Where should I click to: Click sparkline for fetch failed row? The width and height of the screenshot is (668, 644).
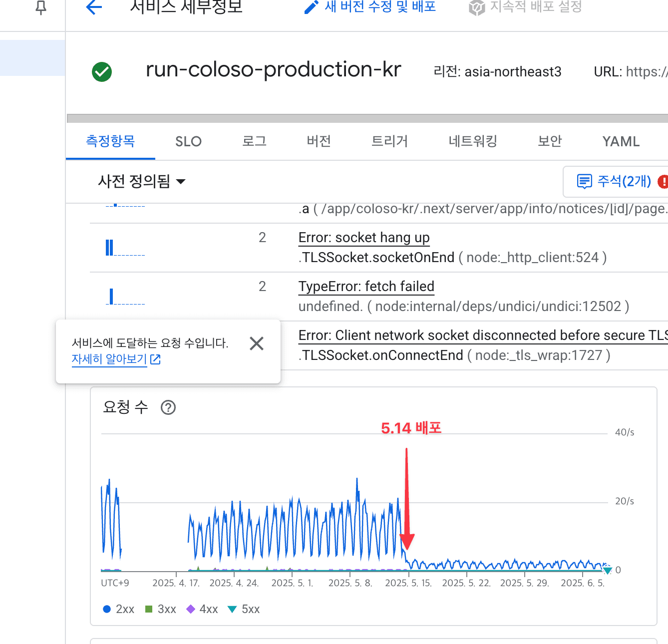tap(125, 297)
